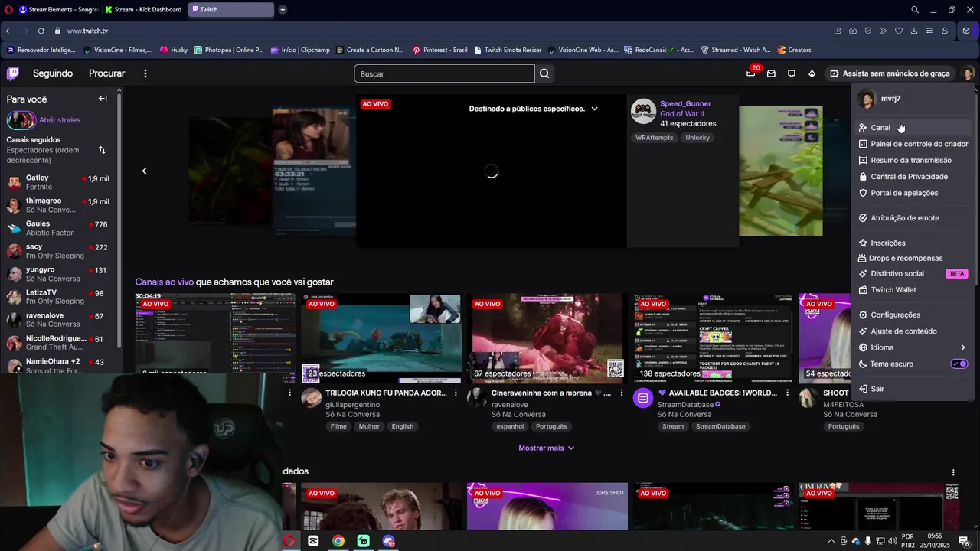Open Central de Privacidade

pos(913,176)
